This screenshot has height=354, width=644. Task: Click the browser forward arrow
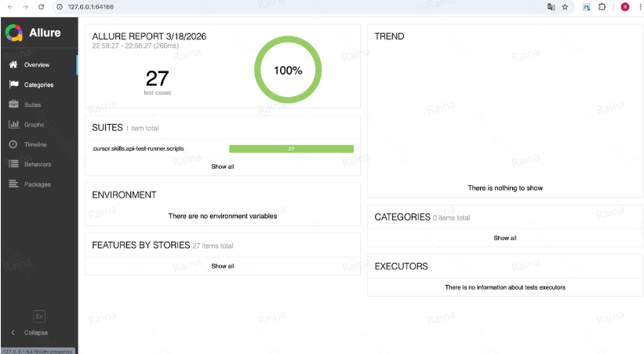pyautogui.click(x=25, y=7)
